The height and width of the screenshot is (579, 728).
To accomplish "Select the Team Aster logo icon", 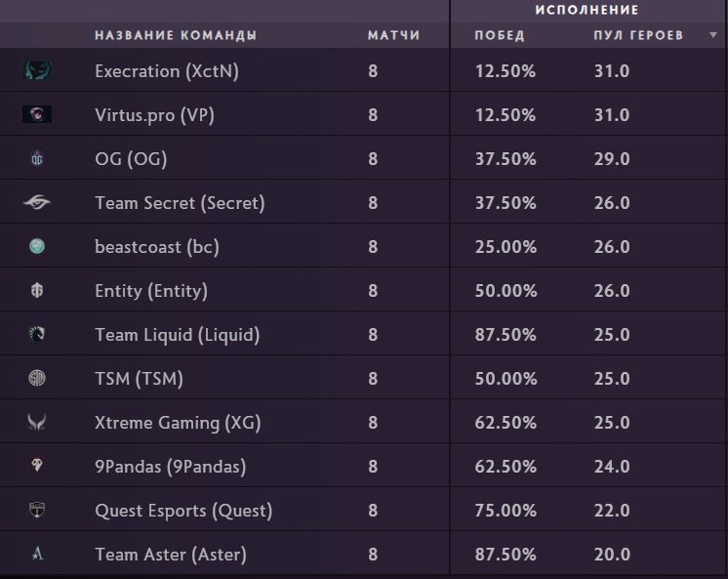I will click(37, 555).
